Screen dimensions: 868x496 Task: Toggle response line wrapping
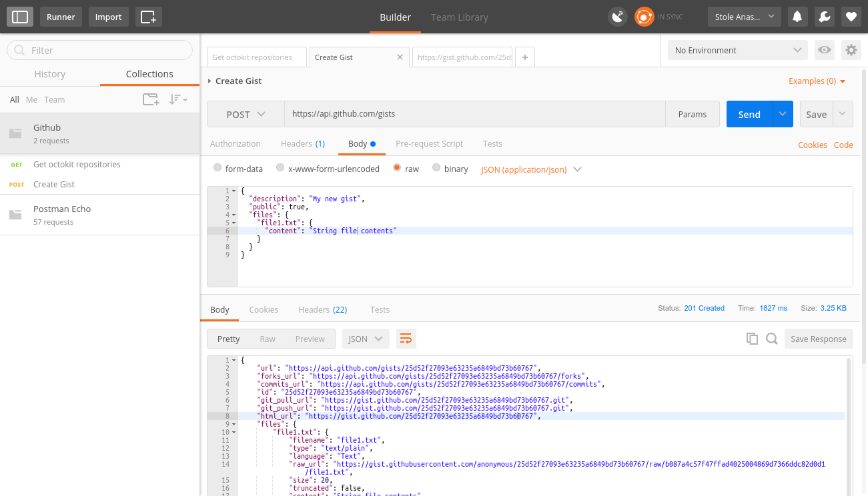[406, 339]
